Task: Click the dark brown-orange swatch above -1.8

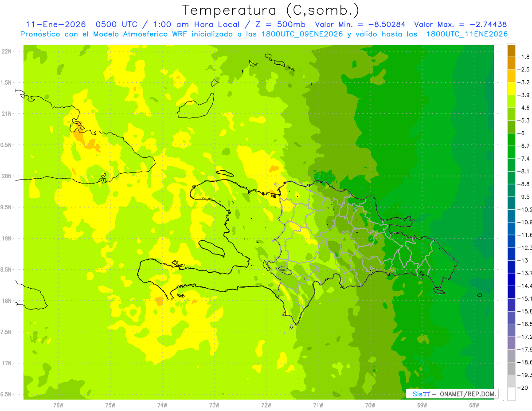Action: click(x=511, y=50)
